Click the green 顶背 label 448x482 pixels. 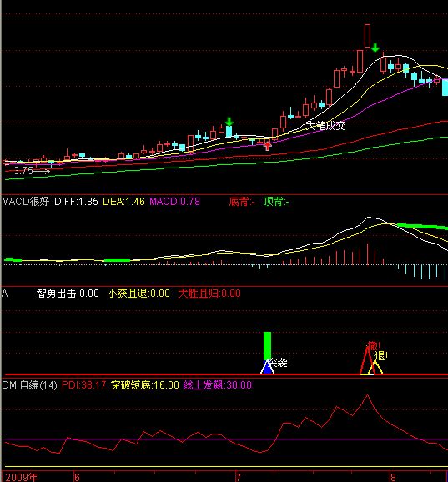pyautogui.click(x=276, y=202)
